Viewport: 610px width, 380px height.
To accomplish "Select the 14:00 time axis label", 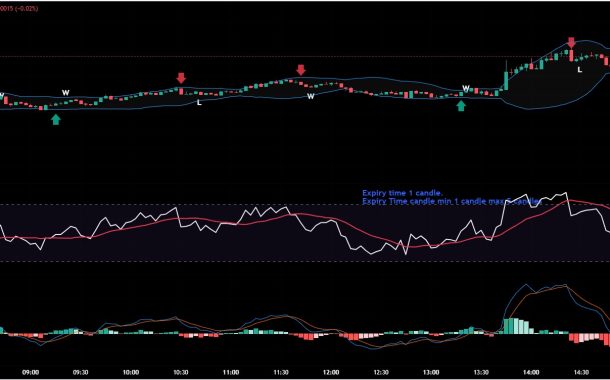I will point(531,372).
